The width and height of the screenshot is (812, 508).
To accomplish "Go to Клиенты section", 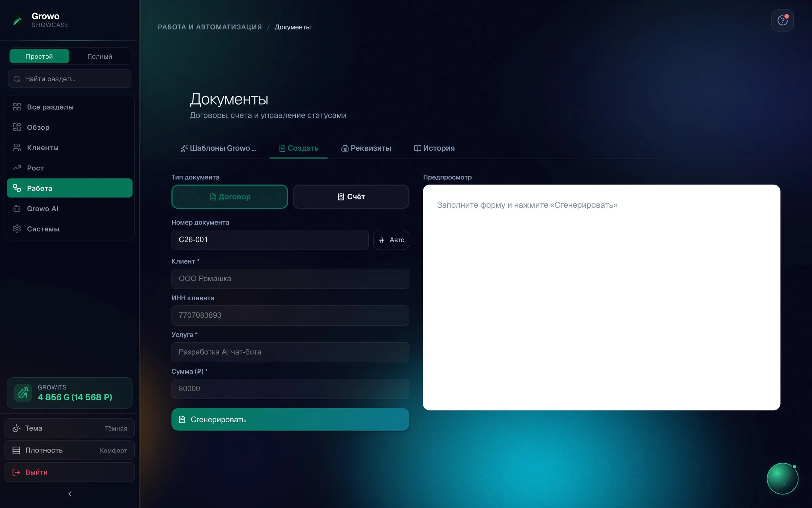I will coord(70,148).
